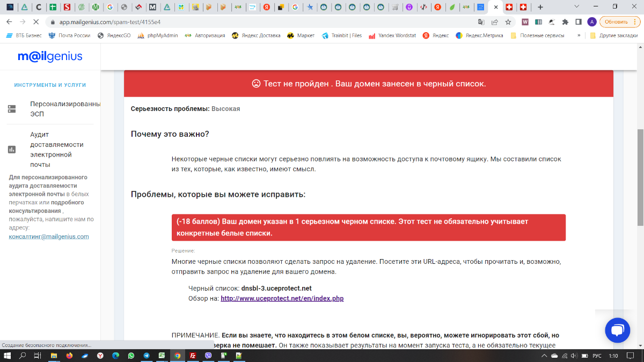The image size is (644, 362).
Task: Open Персонализированный ЭСП sidebar item
Action: pos(65,109)
